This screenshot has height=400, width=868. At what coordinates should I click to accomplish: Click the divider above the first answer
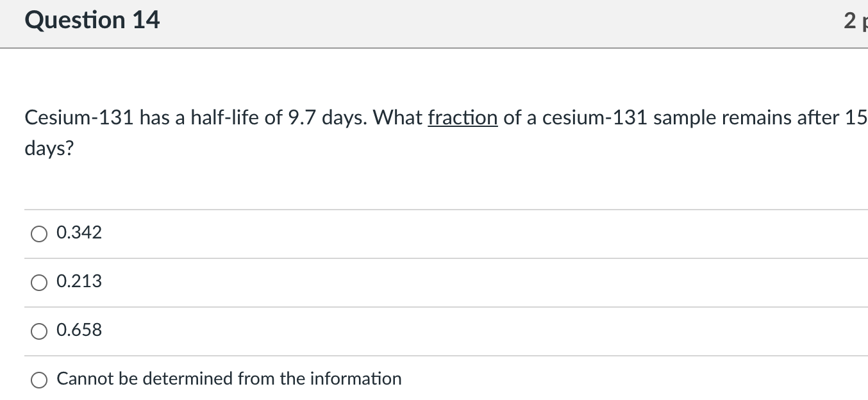[434, 209]
